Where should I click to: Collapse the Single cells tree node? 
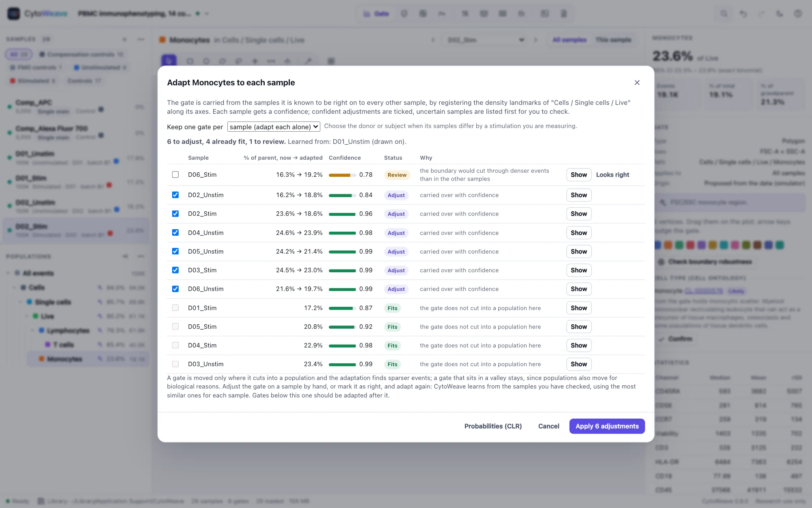pos(21,302)
